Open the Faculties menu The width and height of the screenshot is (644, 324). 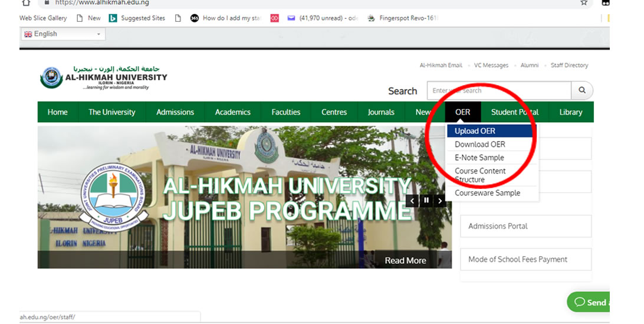[286, 112]
